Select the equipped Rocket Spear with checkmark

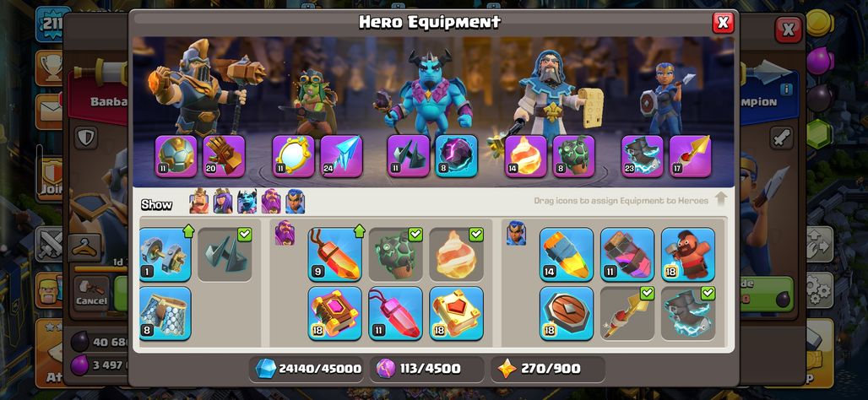627,314
